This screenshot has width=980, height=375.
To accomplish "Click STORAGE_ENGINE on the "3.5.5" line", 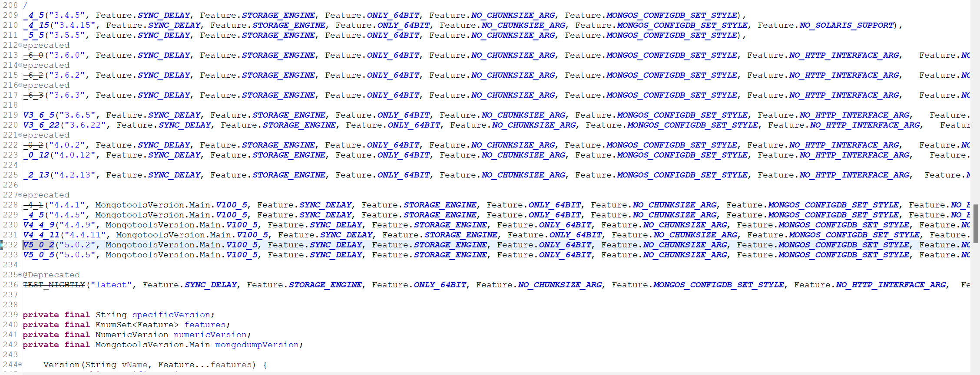I will pos(278,35).
